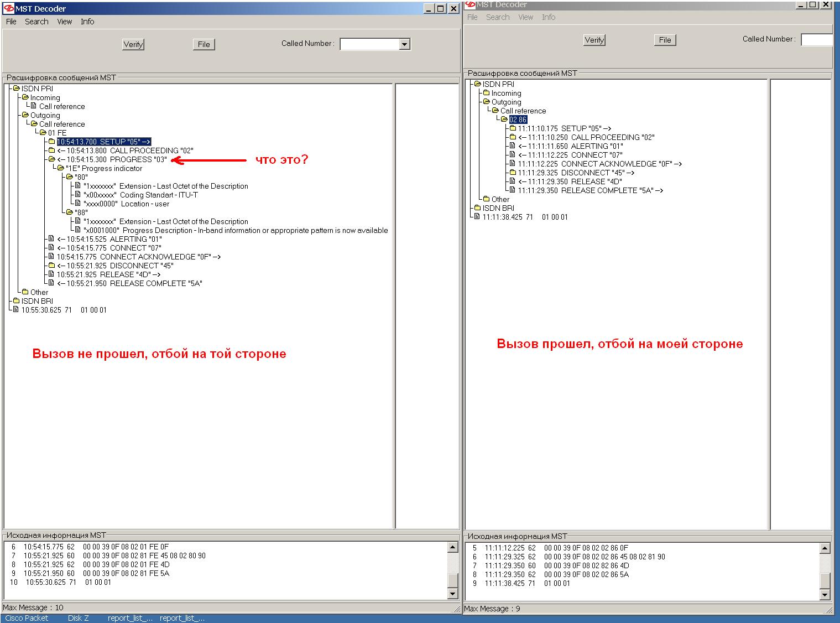Click ALERTING "01" 10:54:15.525 document icon
Image resolution: width=840 pixels, height=623 pixels.
(51, 239)
